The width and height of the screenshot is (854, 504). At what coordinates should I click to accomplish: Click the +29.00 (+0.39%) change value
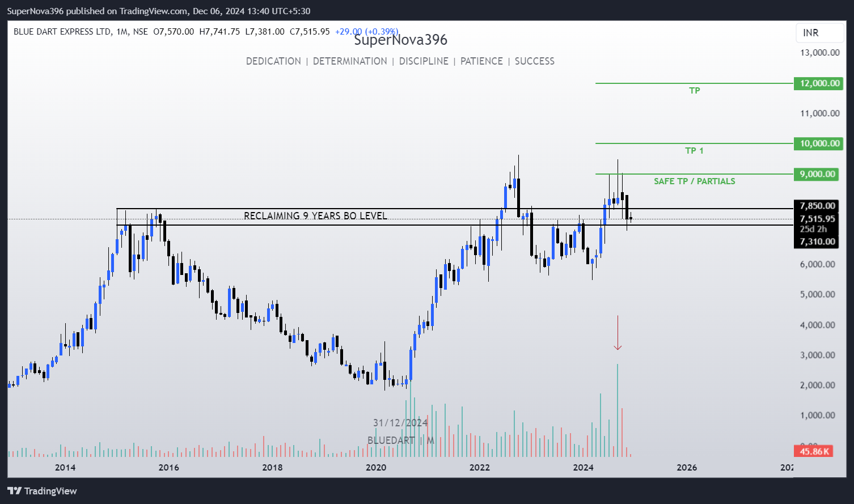click(366, 32)
